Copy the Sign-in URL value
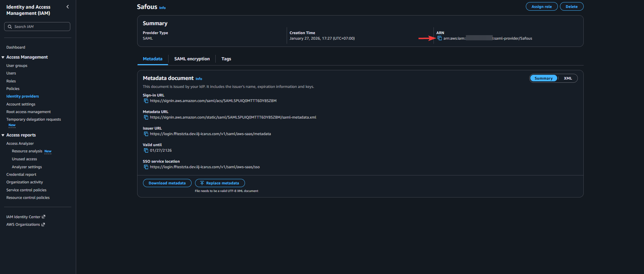Image resolution: width=644 pixels, height=274 pixels. (x=146, y=101)
